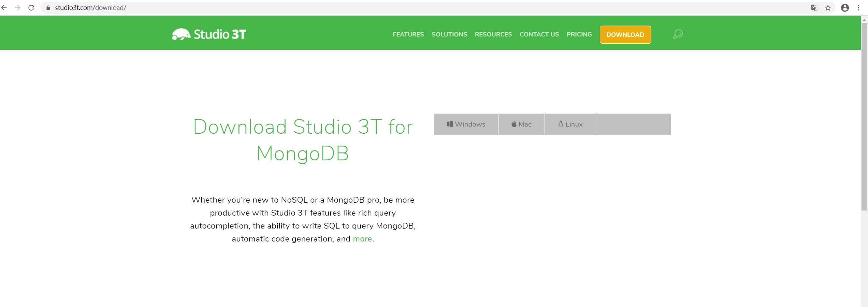
Task: Click the browser forward arrow
Action: pyautogui.click(x=18, y=8)
